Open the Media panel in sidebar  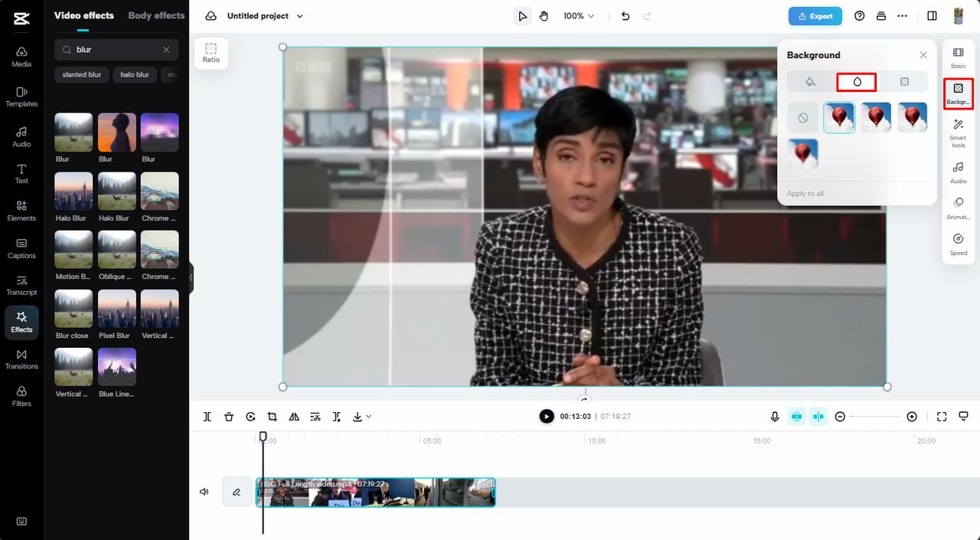pyautogui.click(x=21, y=57)
